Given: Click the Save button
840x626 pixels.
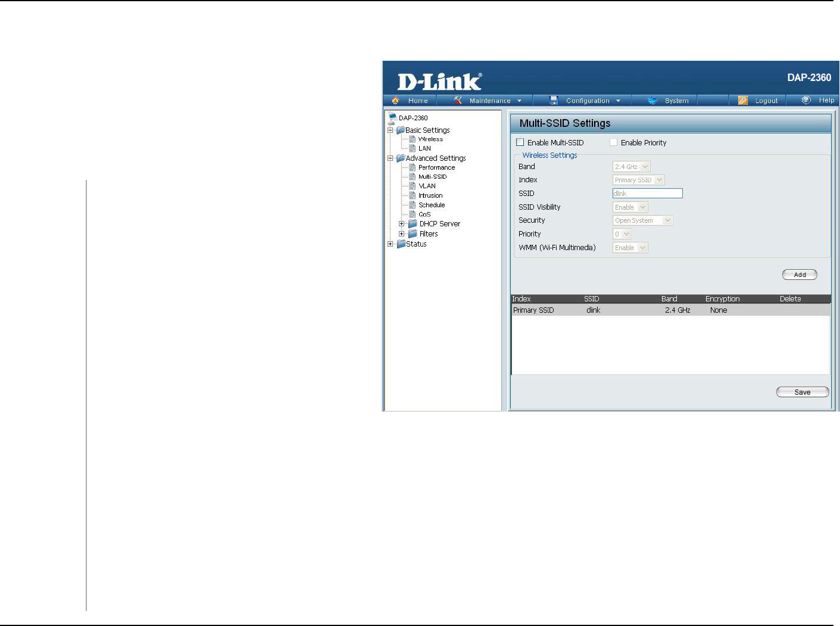Looking at the screenshot, I should click(x=802, y=392).
